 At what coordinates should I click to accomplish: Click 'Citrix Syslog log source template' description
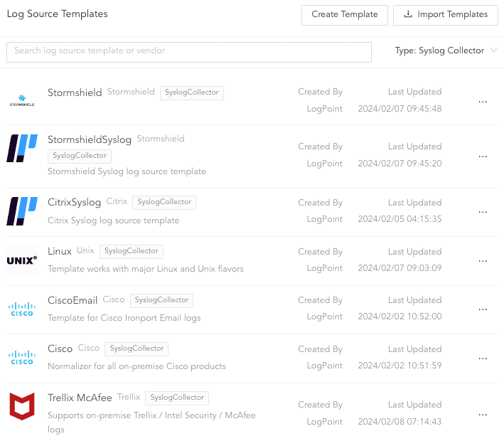click(114, 220)
